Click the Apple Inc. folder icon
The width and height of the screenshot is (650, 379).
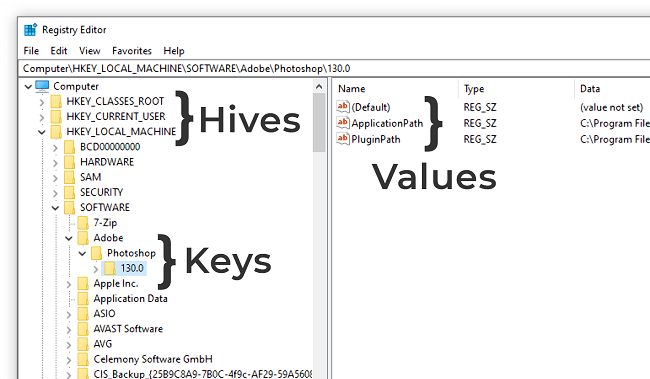click(83, 284)
